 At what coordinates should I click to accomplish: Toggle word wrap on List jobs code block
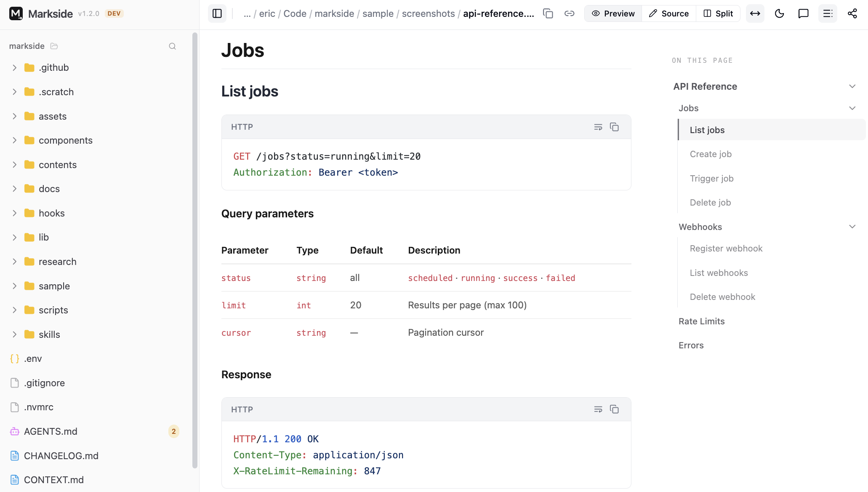tap(598, 127)
